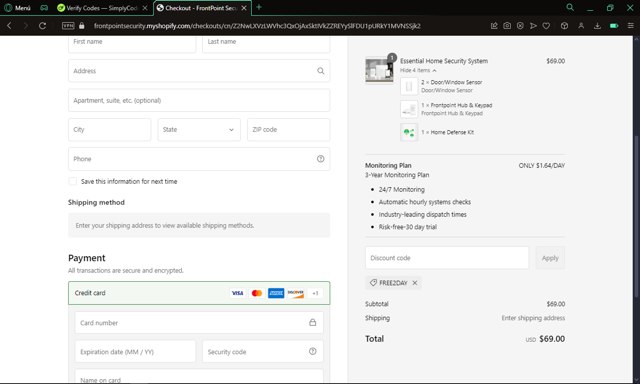Click the Mastercard logo

(257, 293)
